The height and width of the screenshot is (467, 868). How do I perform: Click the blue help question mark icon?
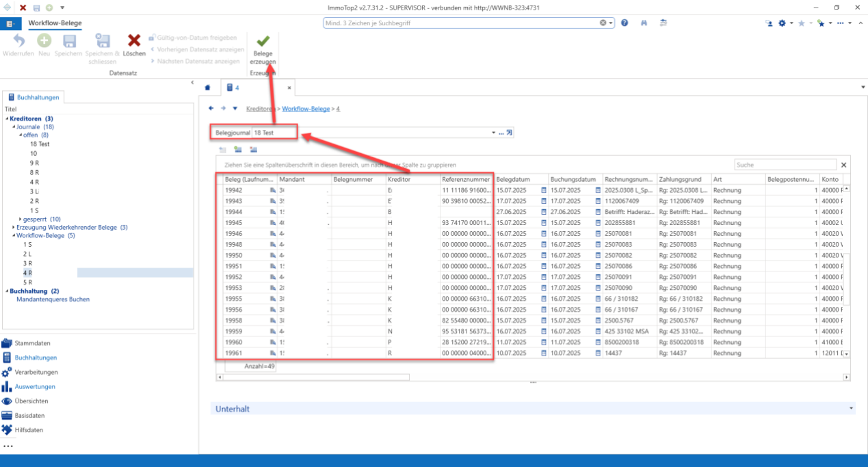pyautogui.click(x=624, y=23)
